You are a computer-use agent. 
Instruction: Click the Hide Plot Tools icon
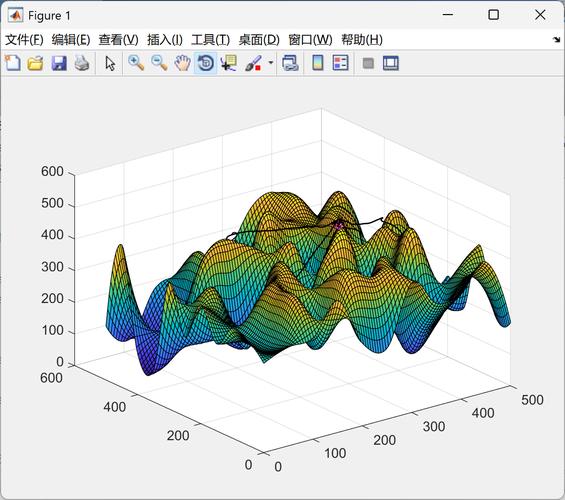pyautogui.click(x=368, y=63)
